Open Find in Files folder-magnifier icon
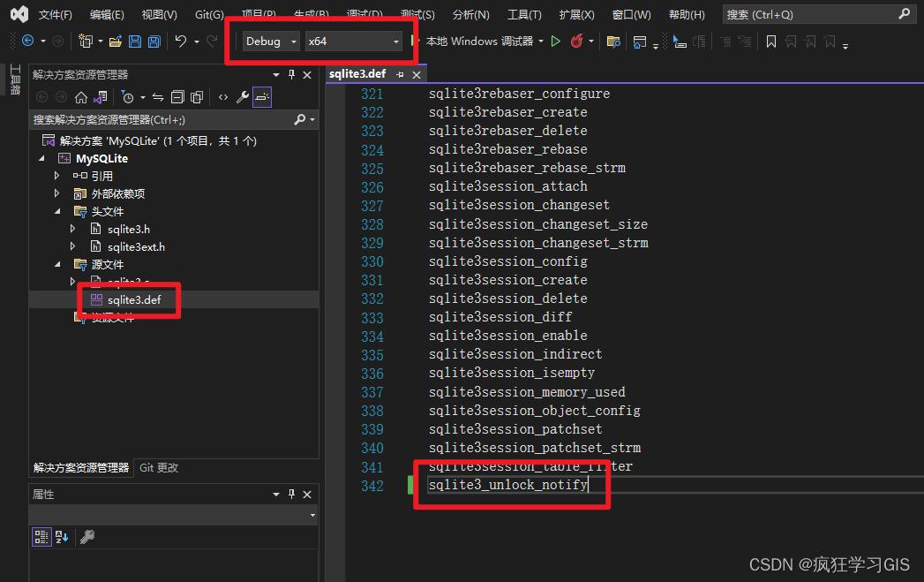This screenshot has height=582, width=924. pos(613,42)
